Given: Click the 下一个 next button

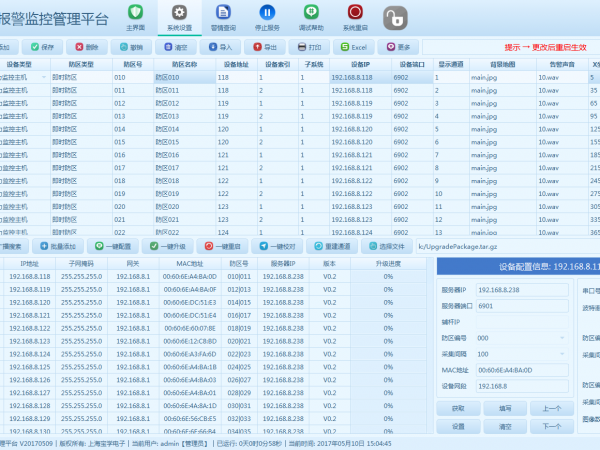Looking at the screenshot, I should (x=551, y=426).
